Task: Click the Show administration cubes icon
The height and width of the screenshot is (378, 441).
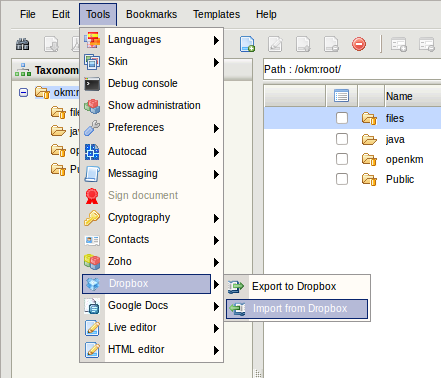Action: [x=92, y=106]
